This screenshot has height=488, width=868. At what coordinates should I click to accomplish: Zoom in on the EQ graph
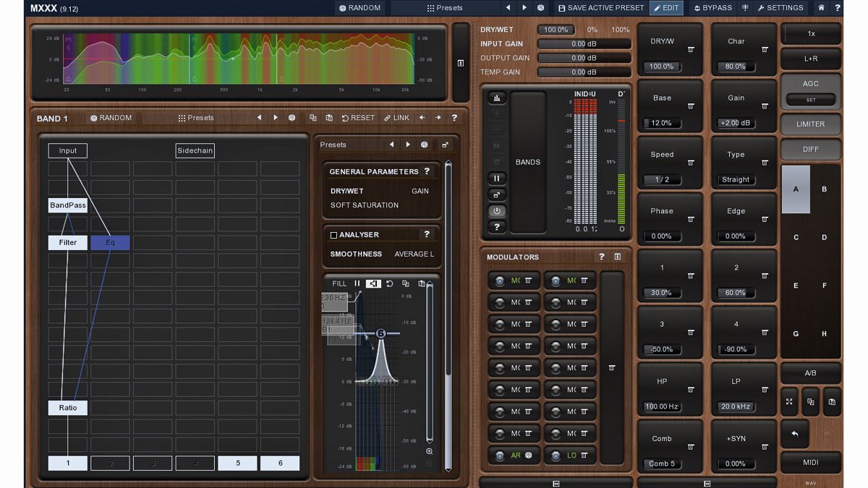coord(430,451)
